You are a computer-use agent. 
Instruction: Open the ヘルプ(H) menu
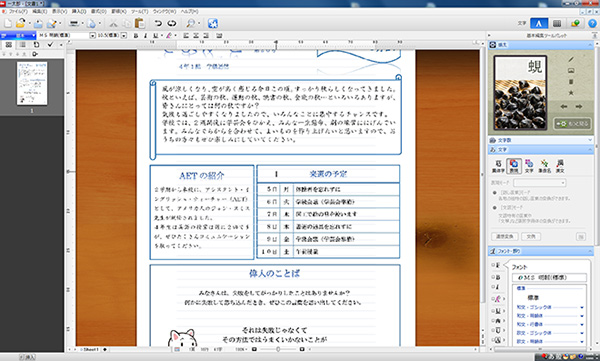coord(189,11)
